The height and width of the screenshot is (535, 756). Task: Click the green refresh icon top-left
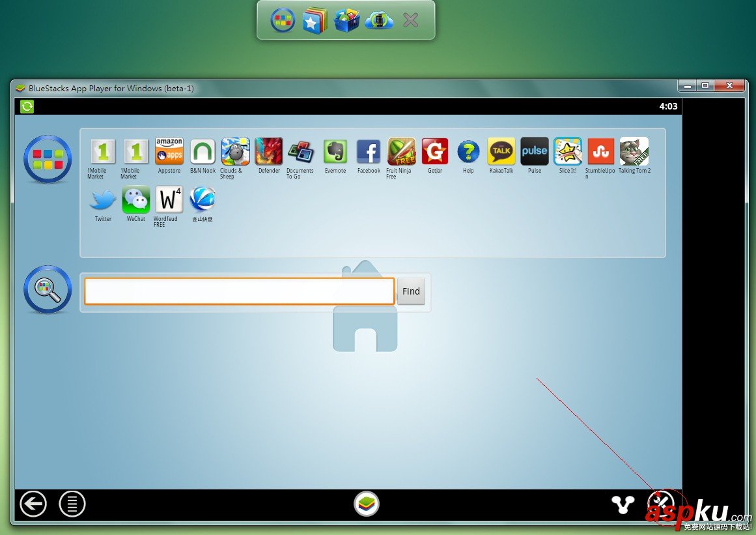[x=27, y=106]
